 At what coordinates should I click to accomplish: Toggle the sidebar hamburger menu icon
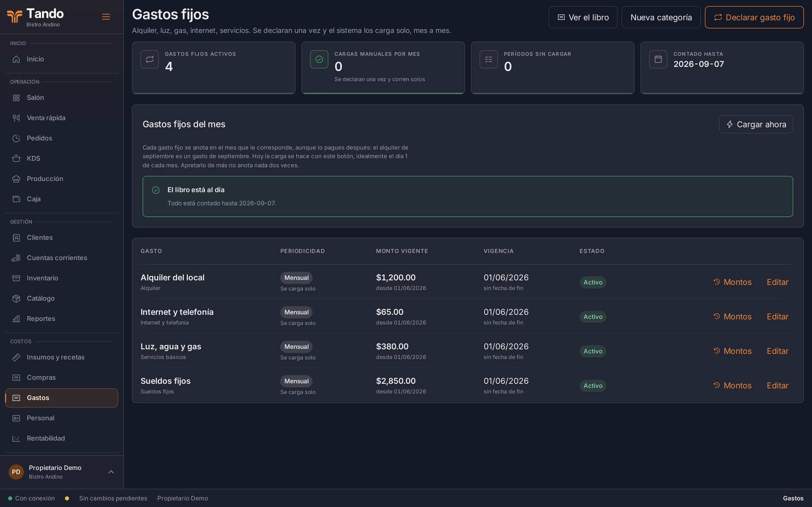coord(106,17)
